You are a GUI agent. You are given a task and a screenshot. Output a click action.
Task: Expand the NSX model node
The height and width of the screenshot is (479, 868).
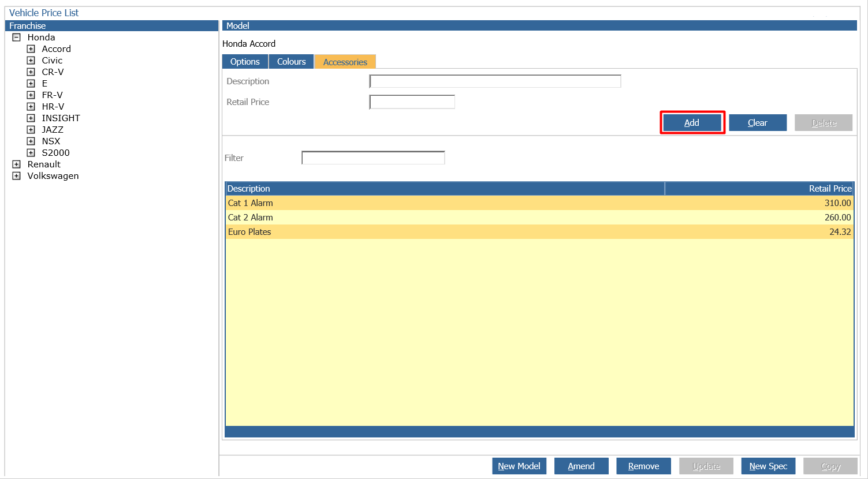[31, 141]
